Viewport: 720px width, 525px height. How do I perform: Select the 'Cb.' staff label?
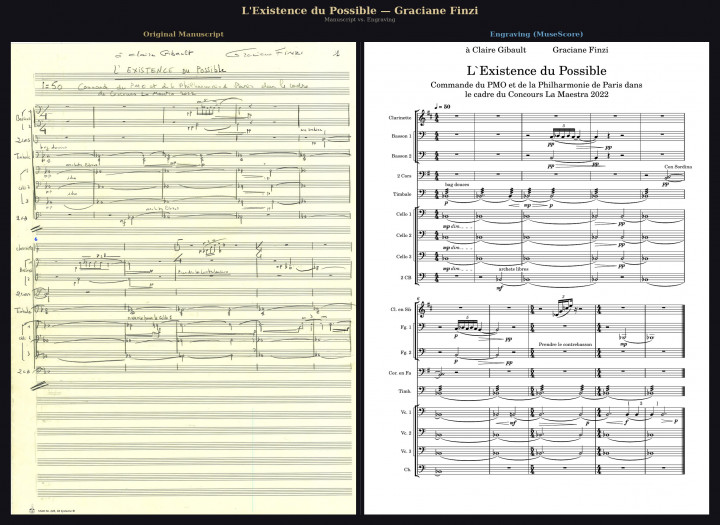(407, 469)
